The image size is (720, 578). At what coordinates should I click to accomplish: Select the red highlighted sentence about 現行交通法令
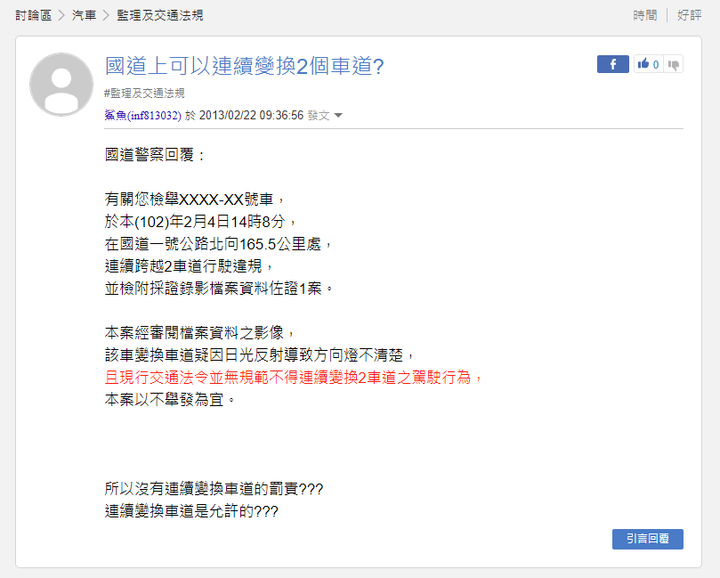coord(293,377)
